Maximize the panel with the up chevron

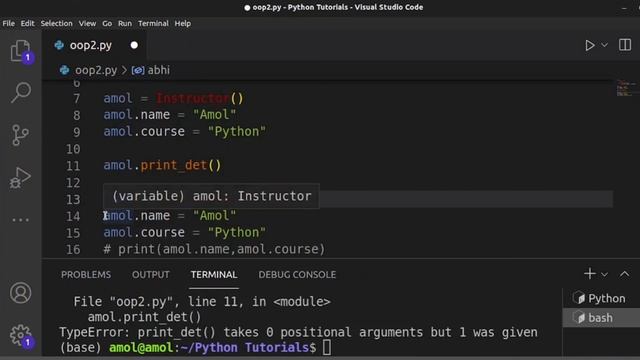[624, 274]
